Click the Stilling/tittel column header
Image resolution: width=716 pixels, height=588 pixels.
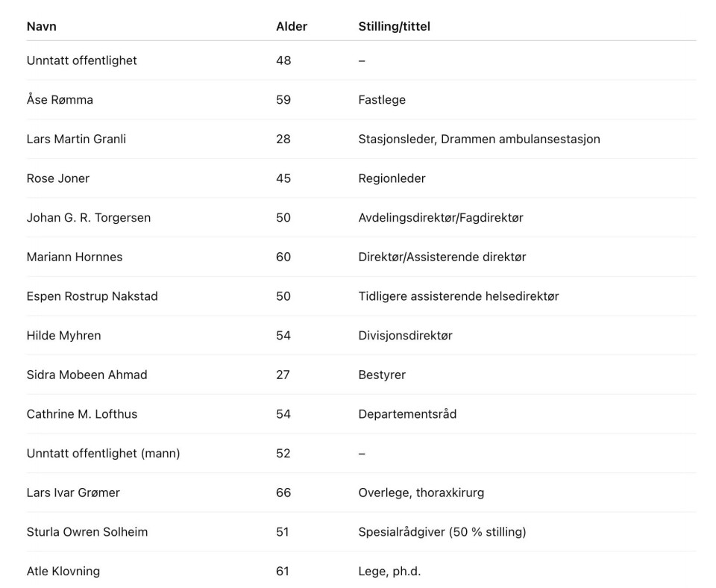pyautogui.click(x=394, y=26)
